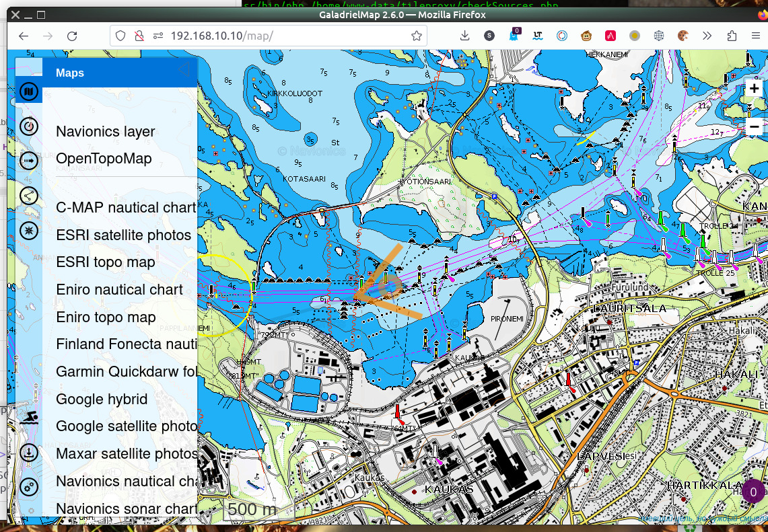Click the gray-yellow circle extension icon
Viewport: 768px width, 532px height.
635,36
